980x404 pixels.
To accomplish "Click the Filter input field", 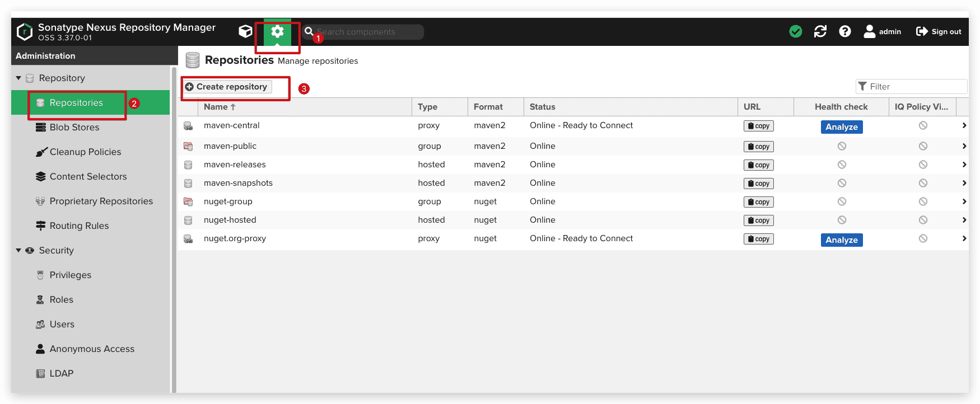I will pyautogui.click(x=916, y=87).
